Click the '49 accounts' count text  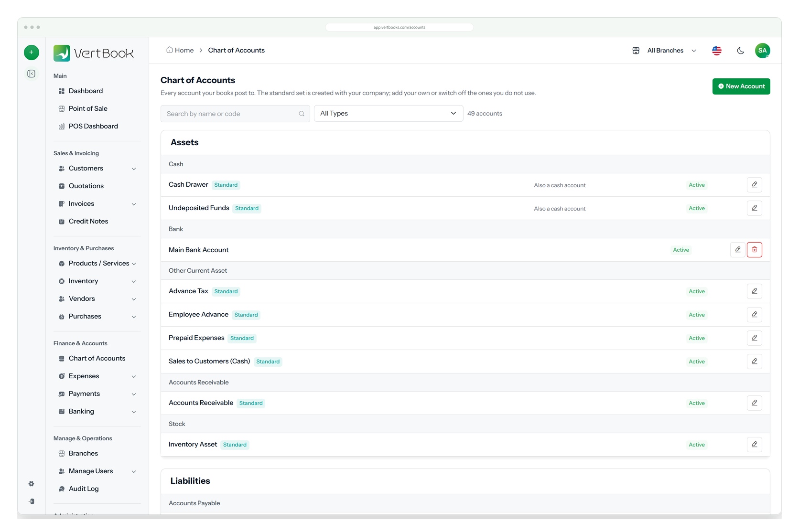click(x=485, y=114)
